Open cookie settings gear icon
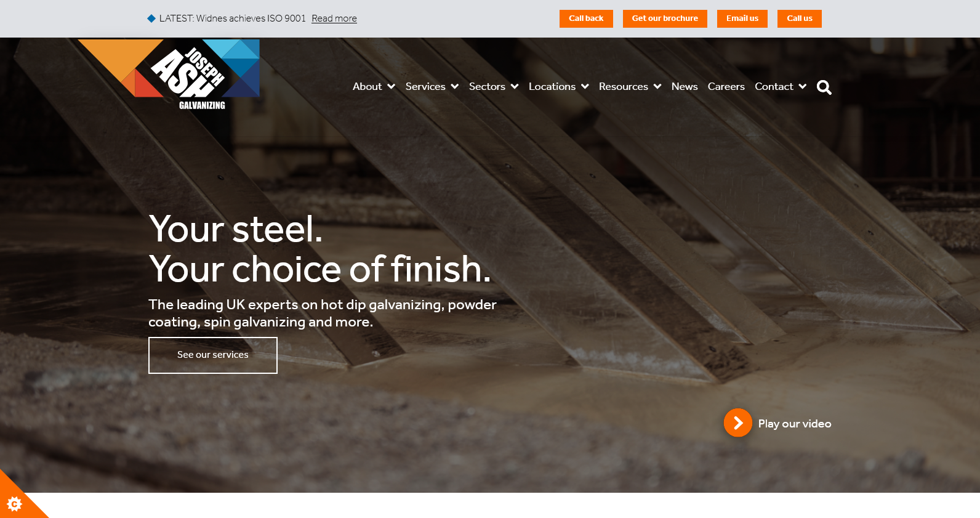This screenshot has width=980, height=518. (14, 504)
